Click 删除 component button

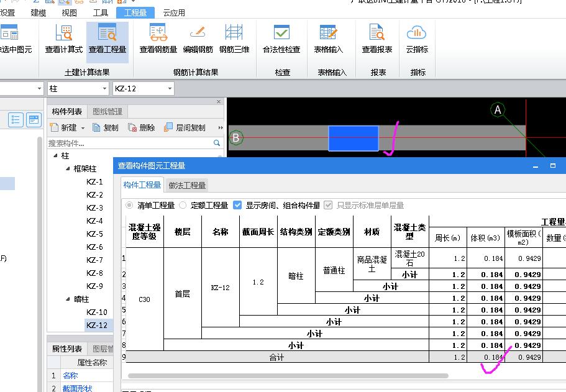click(142, 127)
